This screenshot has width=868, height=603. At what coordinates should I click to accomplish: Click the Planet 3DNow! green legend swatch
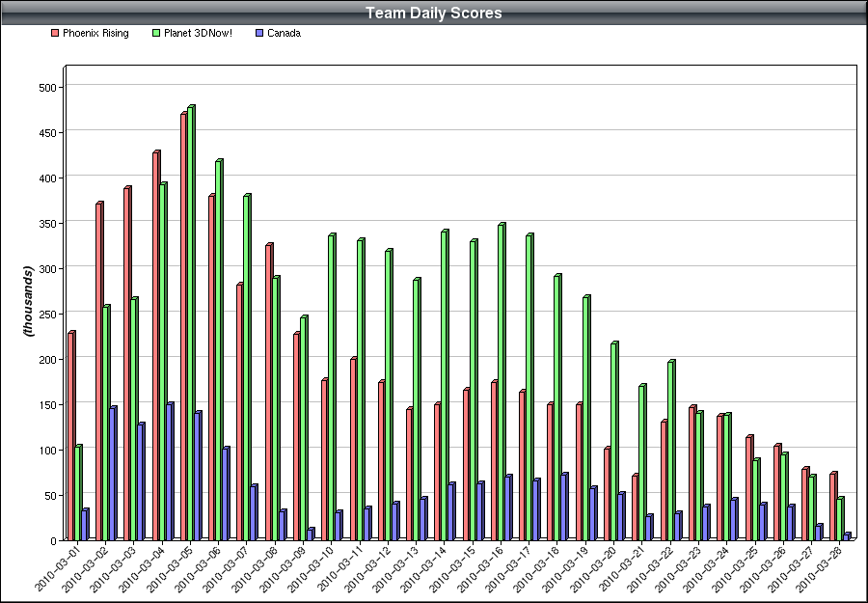coord(156,33)
